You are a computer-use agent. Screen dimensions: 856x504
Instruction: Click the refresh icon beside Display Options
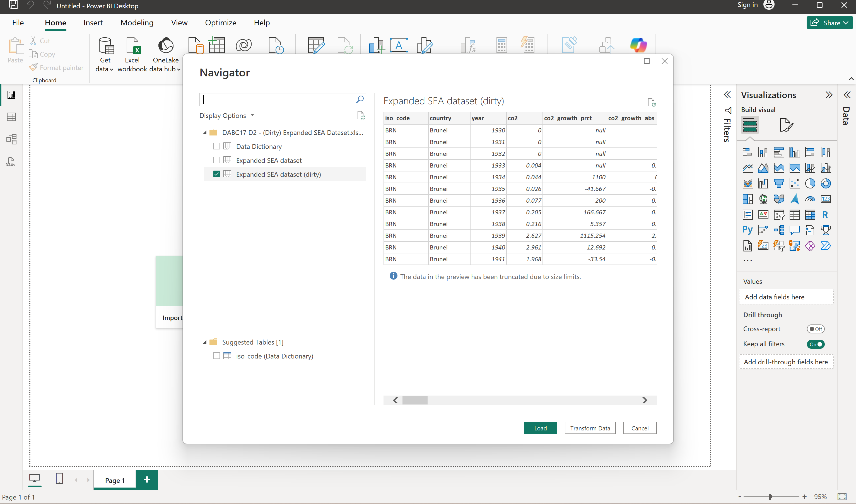(x=361, y=115)
